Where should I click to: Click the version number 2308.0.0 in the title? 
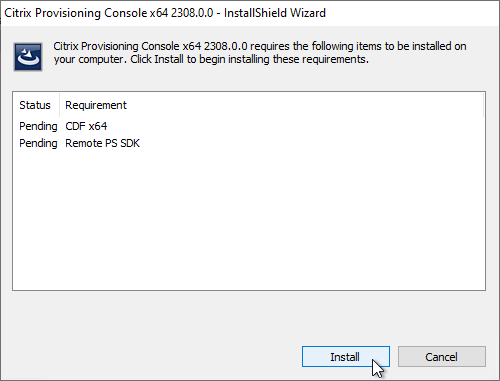(x=192, y=13)
